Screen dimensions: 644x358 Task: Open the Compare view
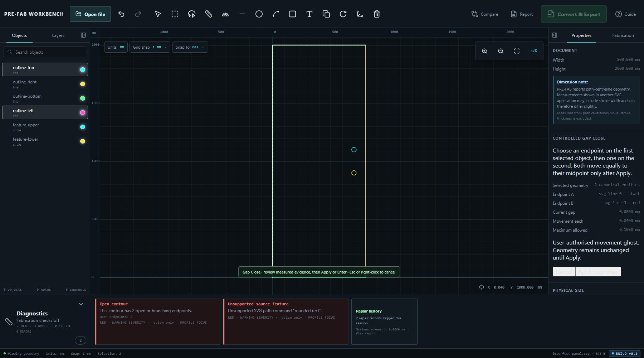click(x=485, y=14)
